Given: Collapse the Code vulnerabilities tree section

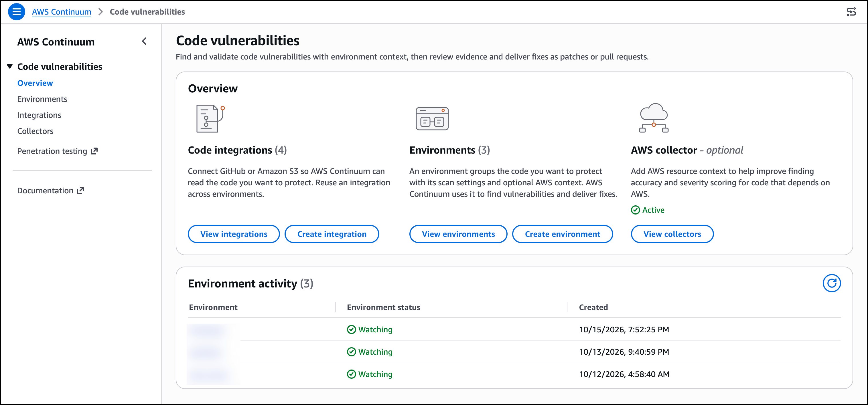Looking at the screenshot, I should 10,66.
